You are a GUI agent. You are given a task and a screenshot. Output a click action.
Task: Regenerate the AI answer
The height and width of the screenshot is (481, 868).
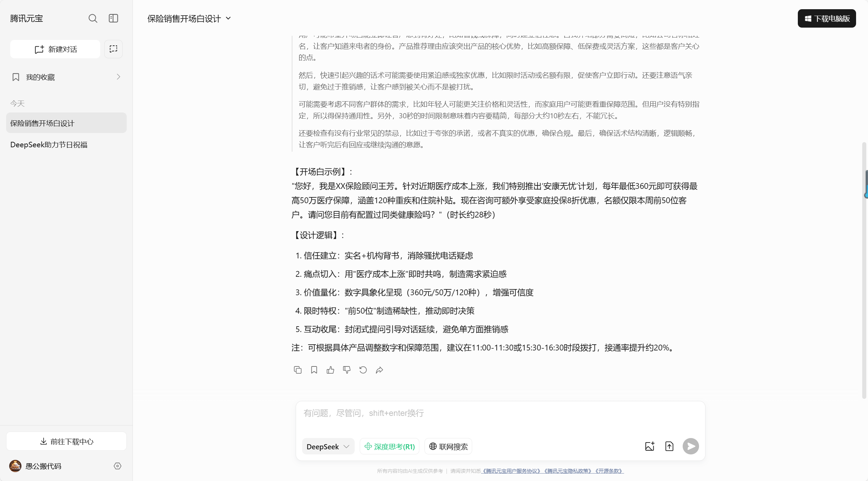pos(363,370)
